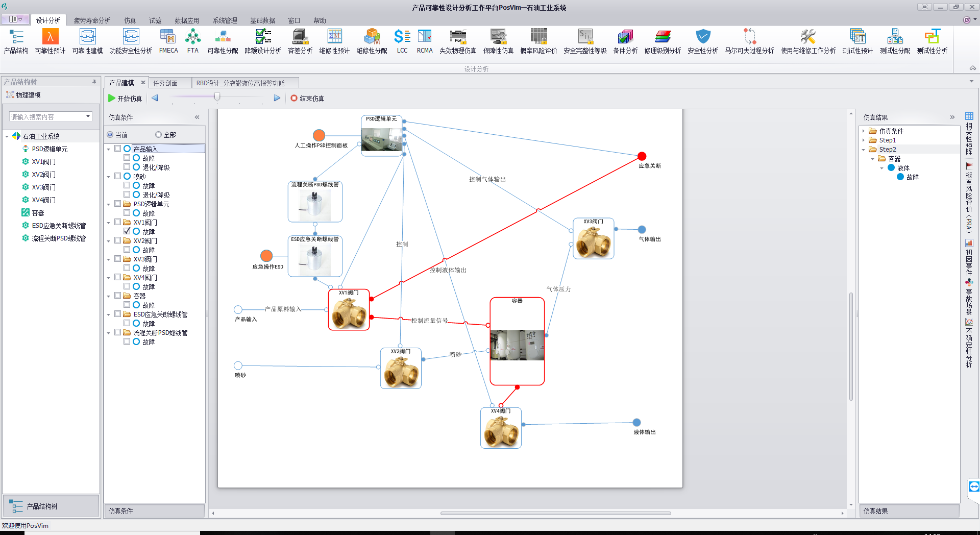Check the 容器 故障 checkbox
Viewport: 980px width, 535px height.
click(x=127, y=305)
